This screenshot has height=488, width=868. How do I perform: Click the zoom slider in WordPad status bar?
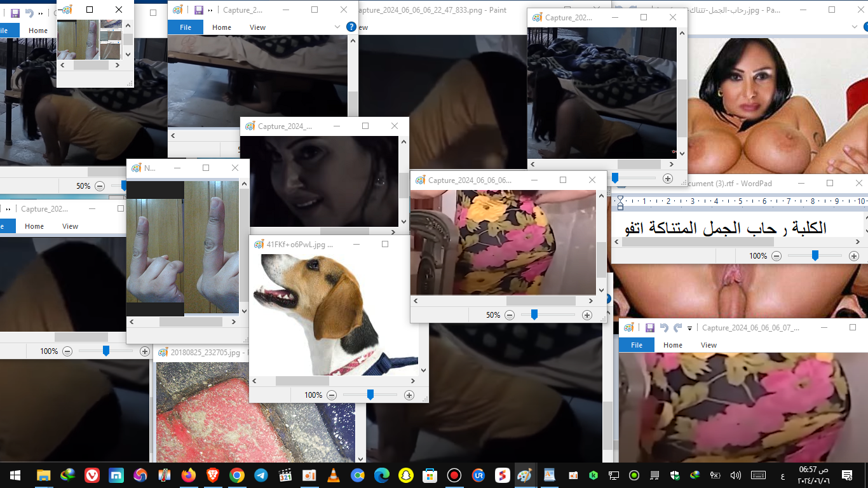(x=815, y=256)
